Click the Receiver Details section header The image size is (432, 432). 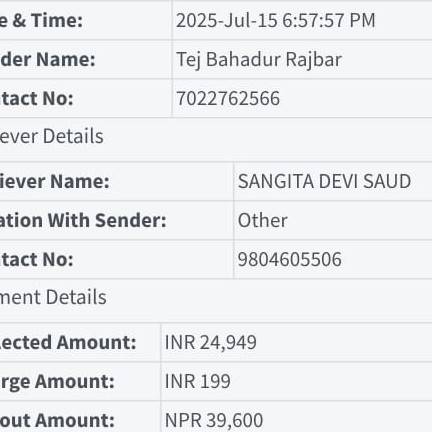(52, 136)
